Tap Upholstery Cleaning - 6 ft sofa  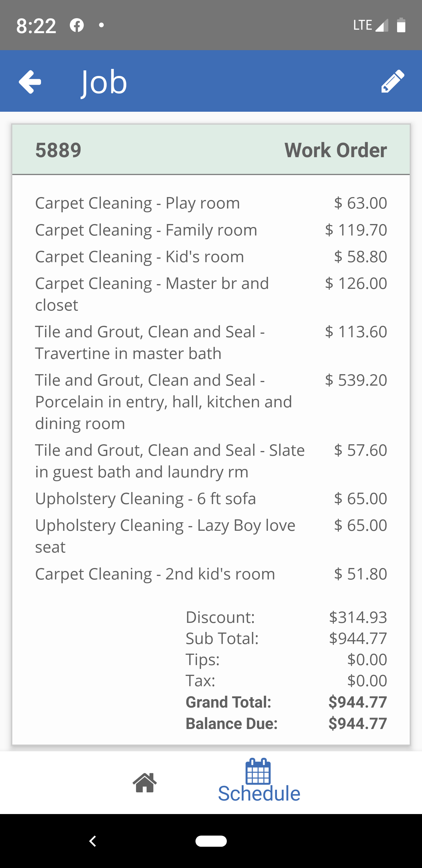(145, 498)
